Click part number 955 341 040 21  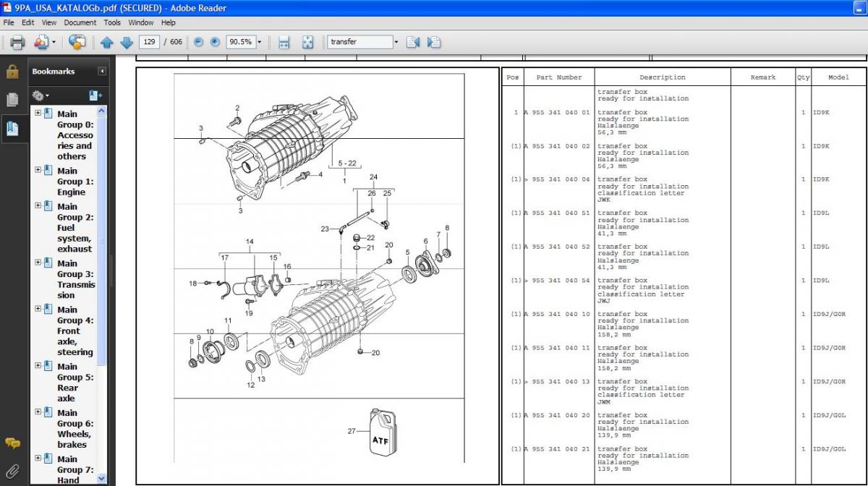(561, 449)
